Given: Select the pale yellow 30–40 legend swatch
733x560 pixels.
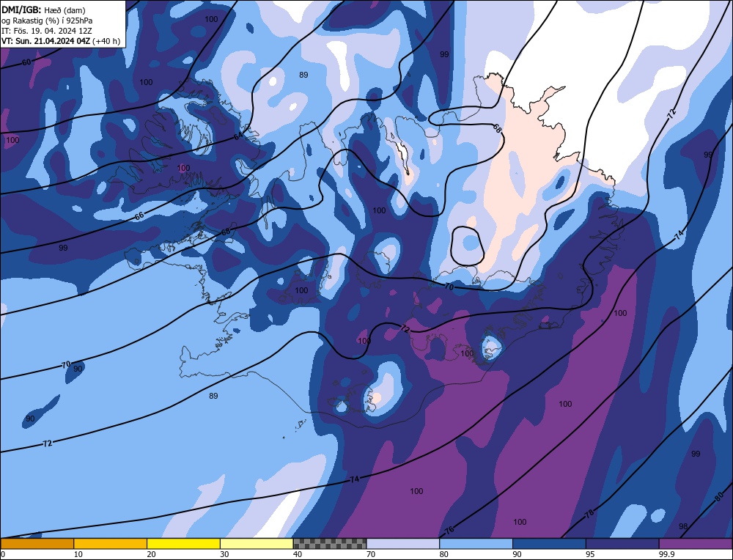Looking at the screenshot, I should 257,543.
